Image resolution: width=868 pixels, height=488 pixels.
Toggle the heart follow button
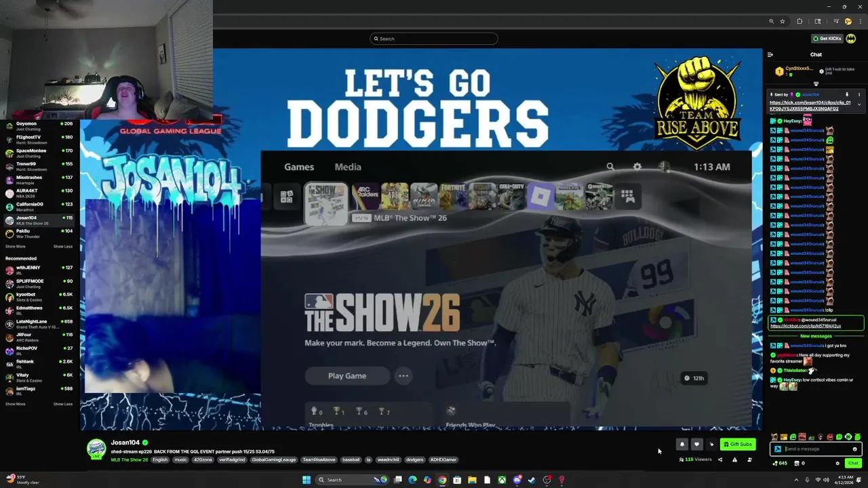[696, 445]
